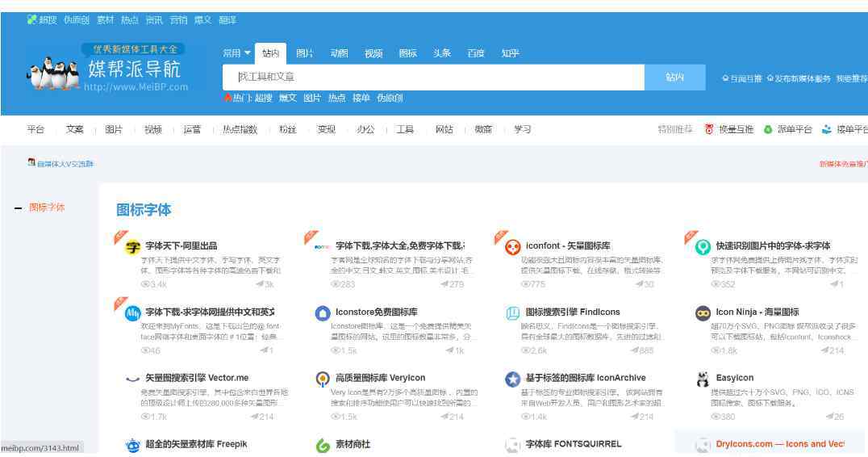Image resolution: width=868 pixels, height=457 pixels.
Task: Switch to the 头条 search tab
Action: pos(442,53)
